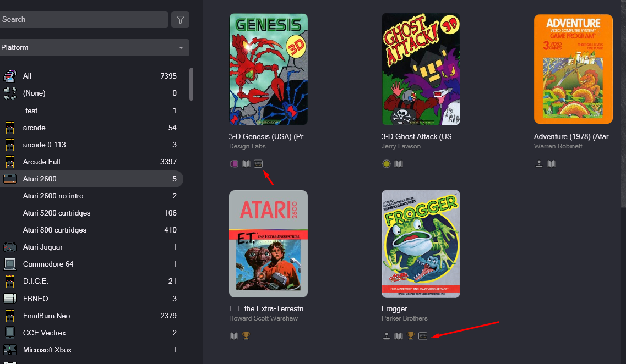Click the trophy badge under E.T.

tap(246, 336)
